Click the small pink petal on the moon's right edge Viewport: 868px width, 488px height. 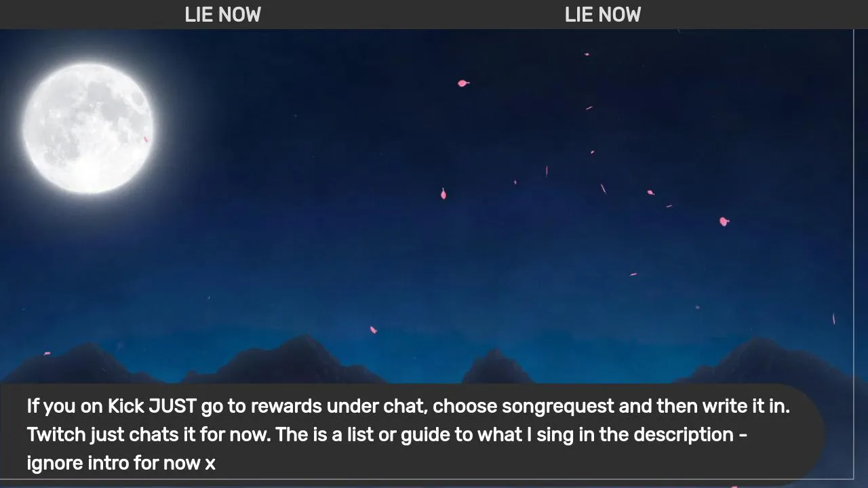click(146, 140)
